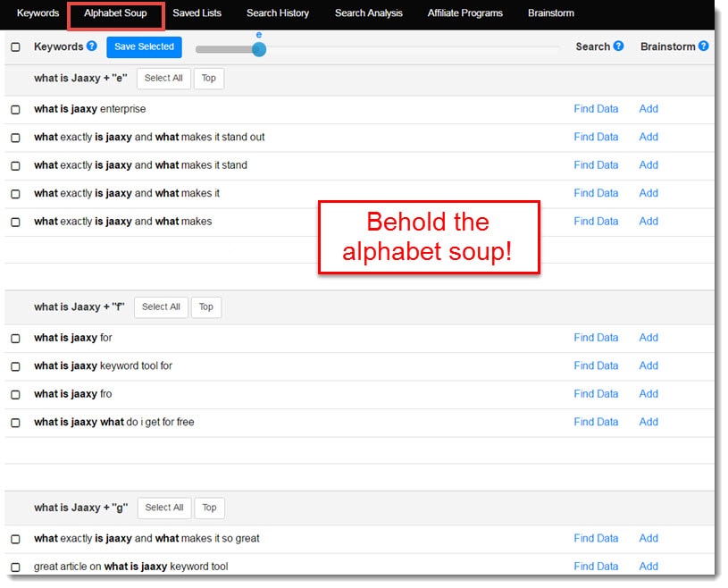This screenshot has width=728, height=588.
Task: Click Select All for the 'g' letter group
Action: (164, 508)
